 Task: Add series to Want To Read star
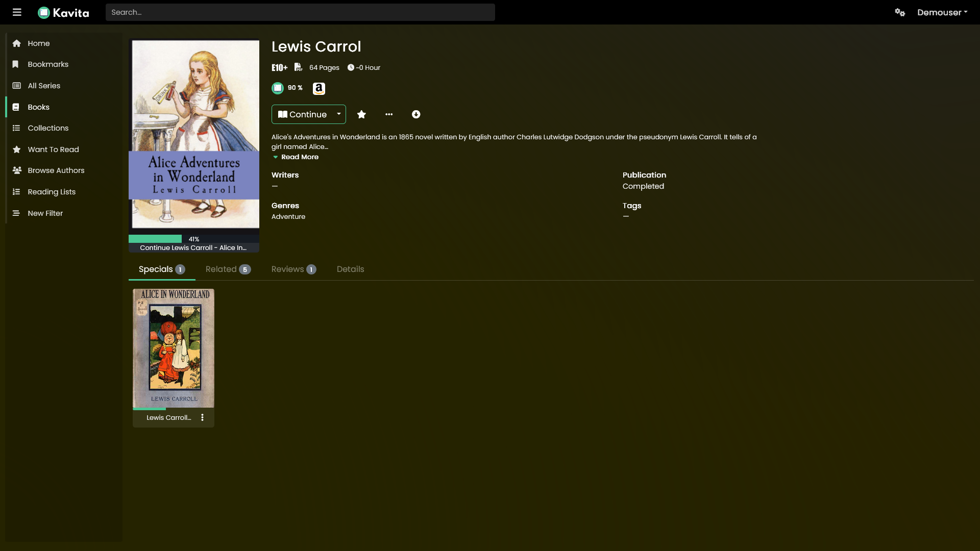click(361, 114)
